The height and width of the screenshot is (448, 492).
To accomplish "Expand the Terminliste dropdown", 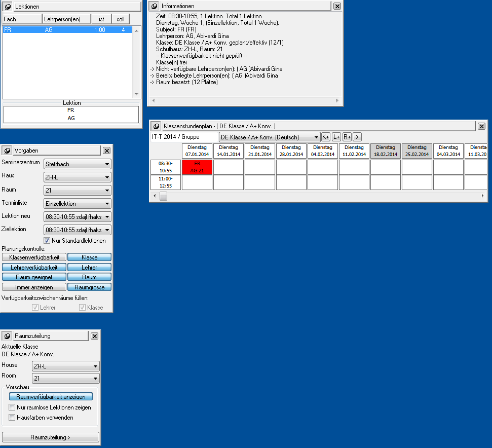I will pyautogui.click(x=78, y=204).
